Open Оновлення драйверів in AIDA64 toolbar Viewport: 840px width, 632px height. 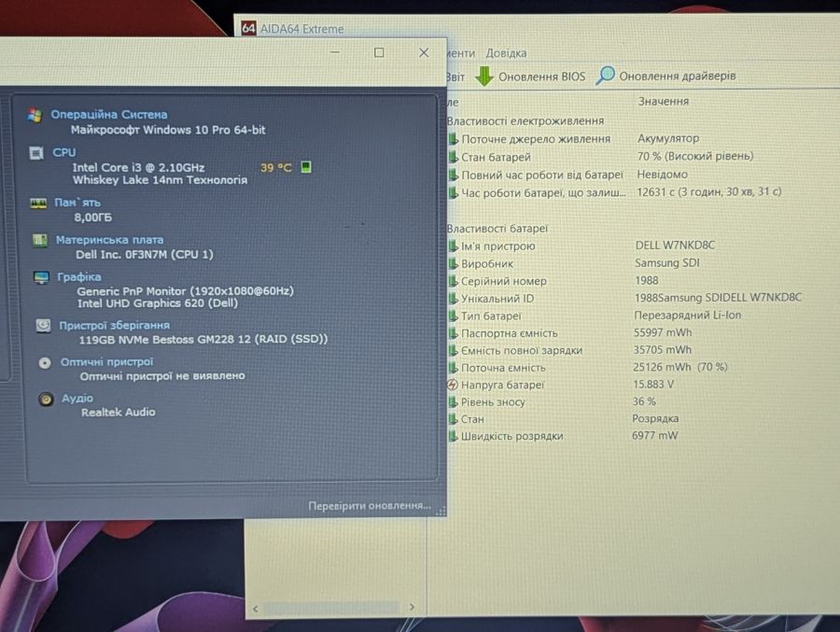(678, 77)
